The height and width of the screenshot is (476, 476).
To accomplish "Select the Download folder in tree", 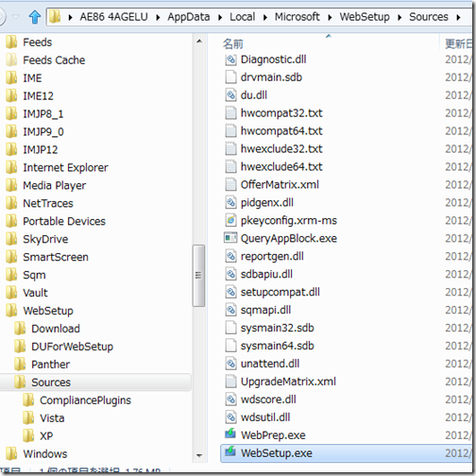I will (56, 329).
